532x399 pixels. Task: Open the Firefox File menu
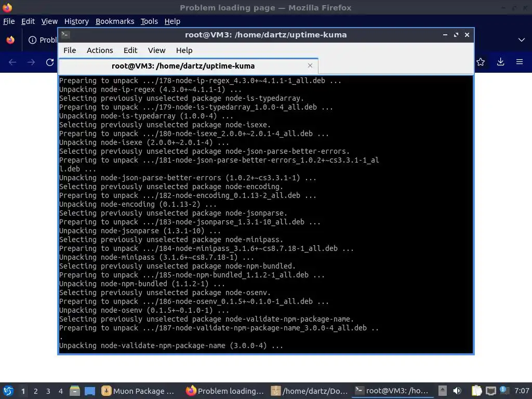[9, 21]
